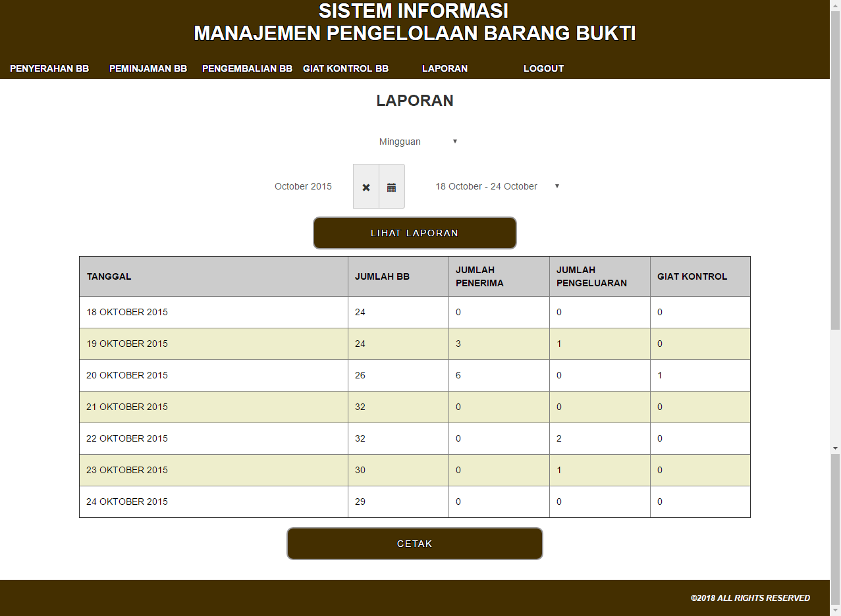Screen dimensions: 841x616
Task: Click the TANGGAL column header
Action: [x=109, y=276]
